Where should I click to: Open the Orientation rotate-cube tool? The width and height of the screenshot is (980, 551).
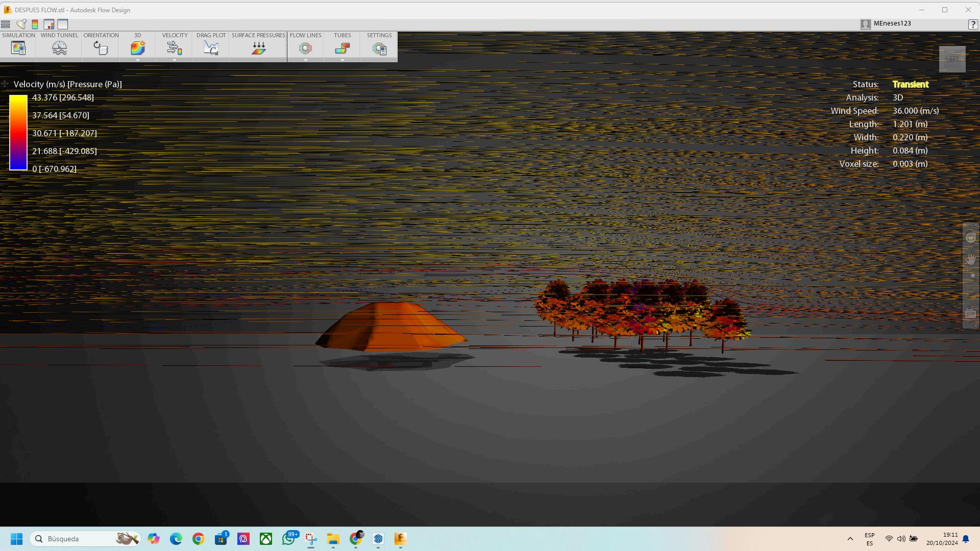tap(101, 48)
